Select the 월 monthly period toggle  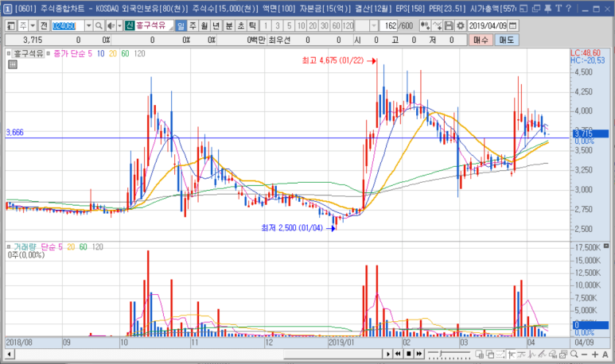click(x=204, y=26)
